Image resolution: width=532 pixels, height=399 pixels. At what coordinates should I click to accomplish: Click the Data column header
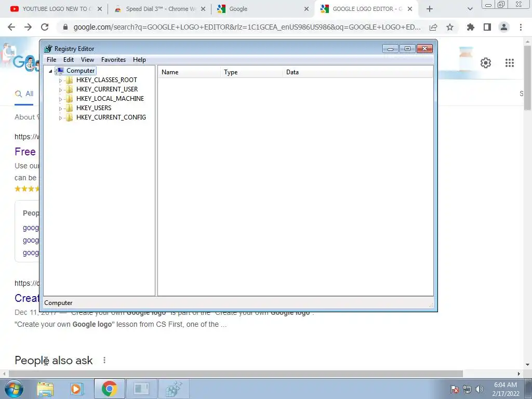click(x=357, y=72)
